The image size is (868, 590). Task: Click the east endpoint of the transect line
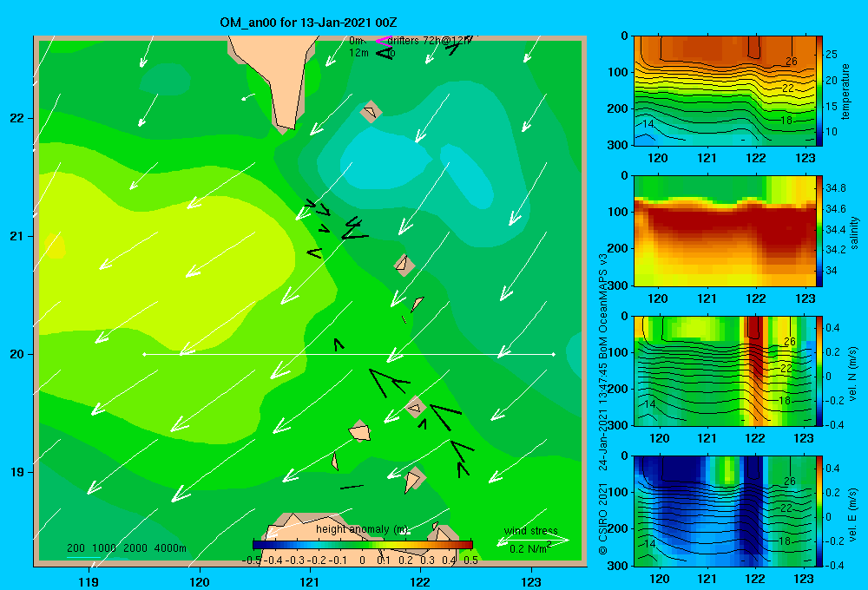click(x=554, y=354)
